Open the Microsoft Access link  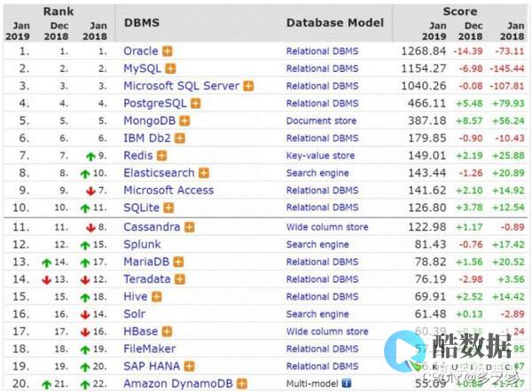(x=168, y=191)
